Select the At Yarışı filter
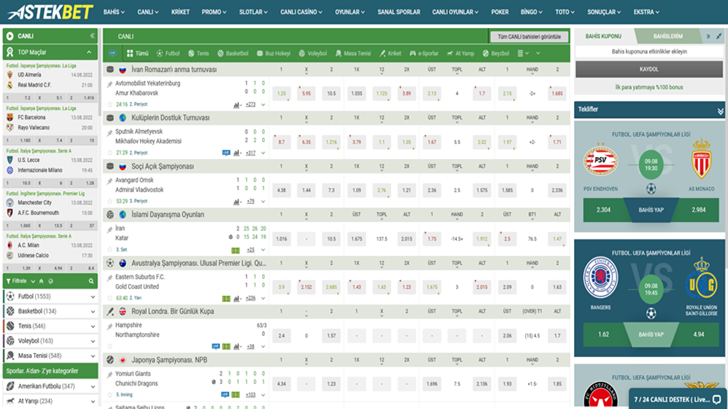Viewport: 728px width, 409px height. [460, 53]
